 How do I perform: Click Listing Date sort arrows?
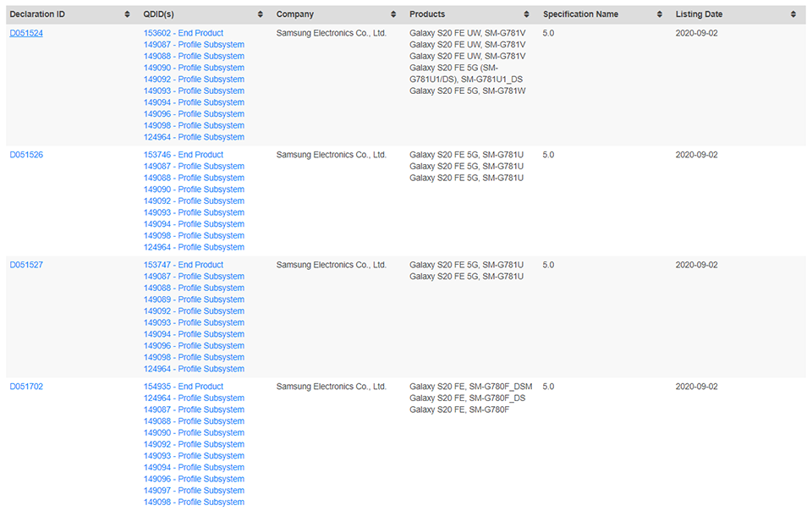point(793,14)
